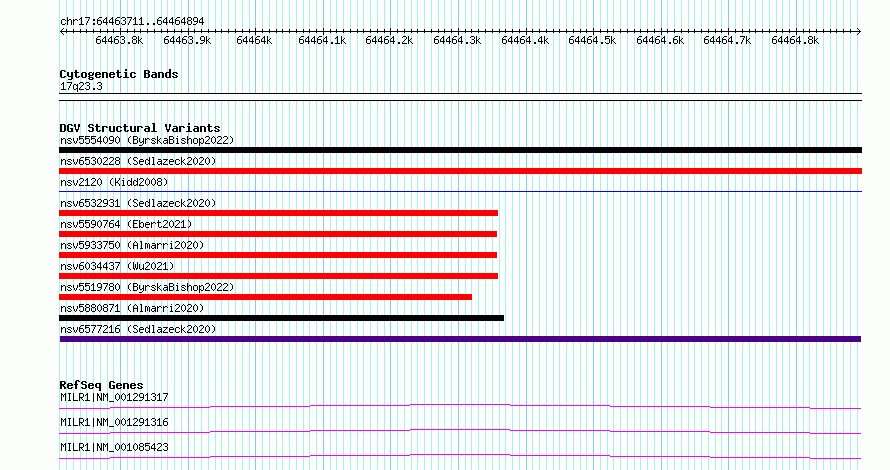Click the red bar for nsv5590764
The image size is (890, 470).
(278, 234)
